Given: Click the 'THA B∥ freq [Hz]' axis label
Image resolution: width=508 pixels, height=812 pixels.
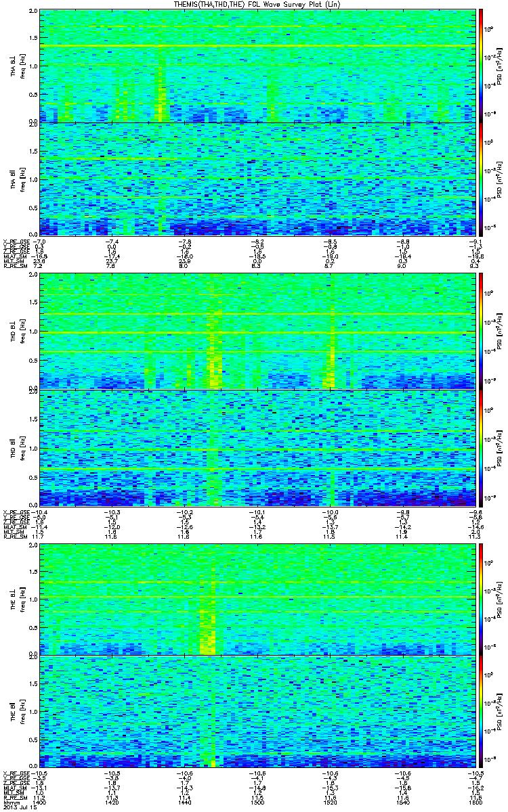Looking at the screenshot, I should [x=16, y=179].
